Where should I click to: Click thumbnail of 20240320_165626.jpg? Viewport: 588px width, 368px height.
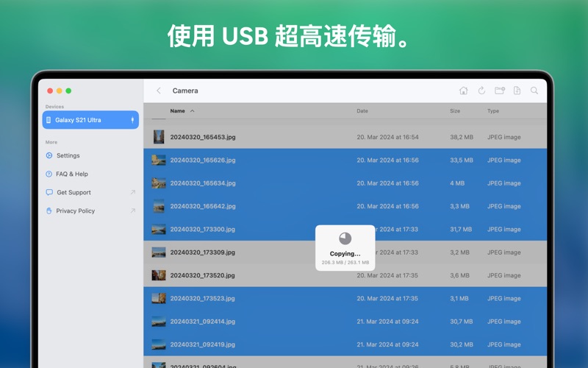point(159,160)
